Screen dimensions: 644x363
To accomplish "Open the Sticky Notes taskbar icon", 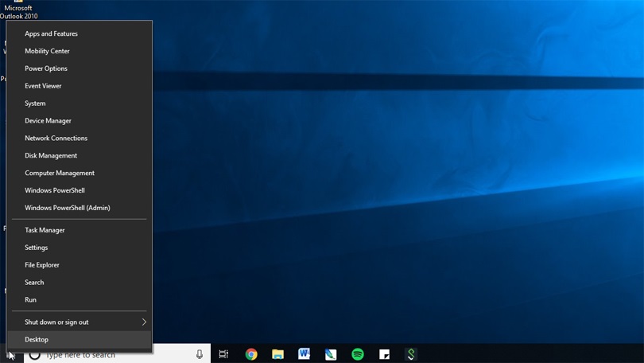I will [385, 354].
